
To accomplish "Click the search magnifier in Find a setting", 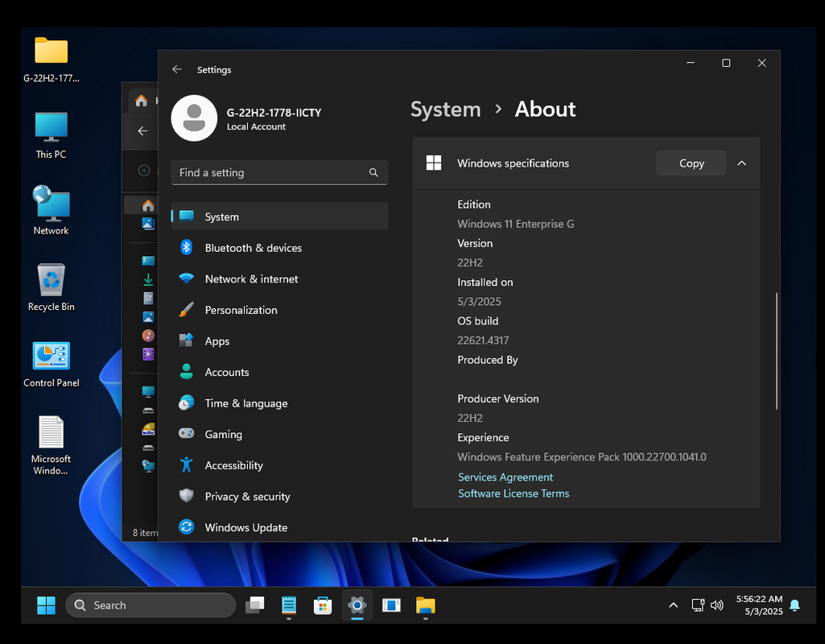I will [373, 172].
